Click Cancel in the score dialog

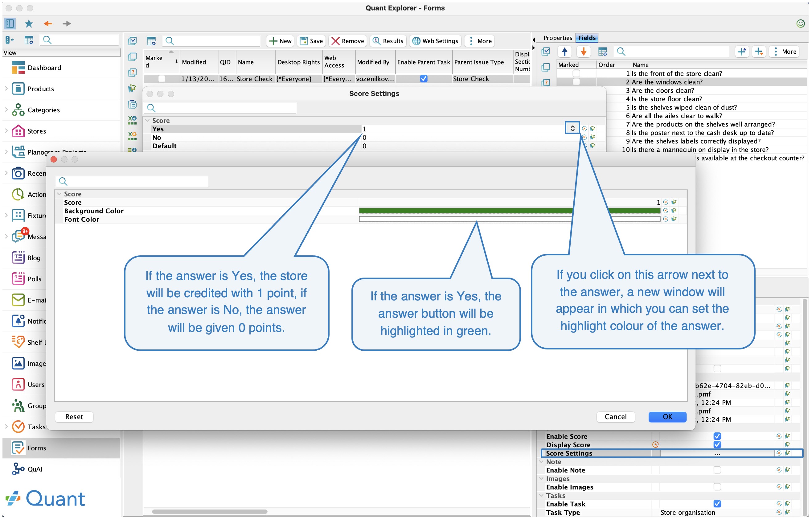point(616,417)
